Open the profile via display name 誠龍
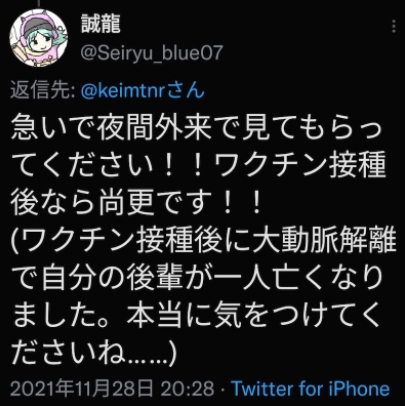The height and width of the screenshot is (406, 405). click(100, 24)
